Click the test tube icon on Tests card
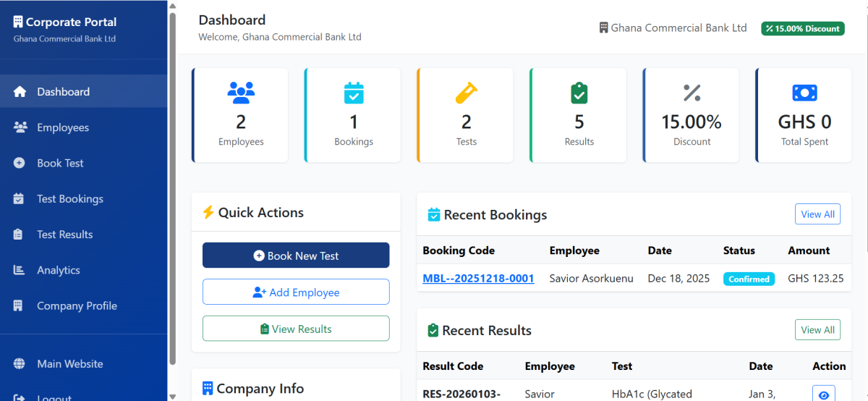The height and width of the screenshot is (401, 868). pos(467,93)
